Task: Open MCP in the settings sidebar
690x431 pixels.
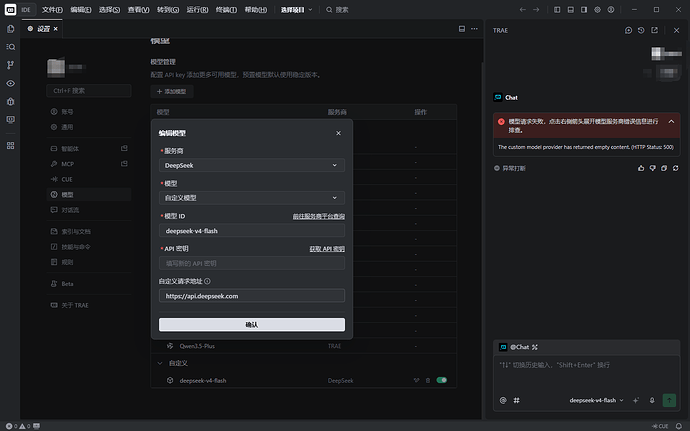Action: [88, 164]
